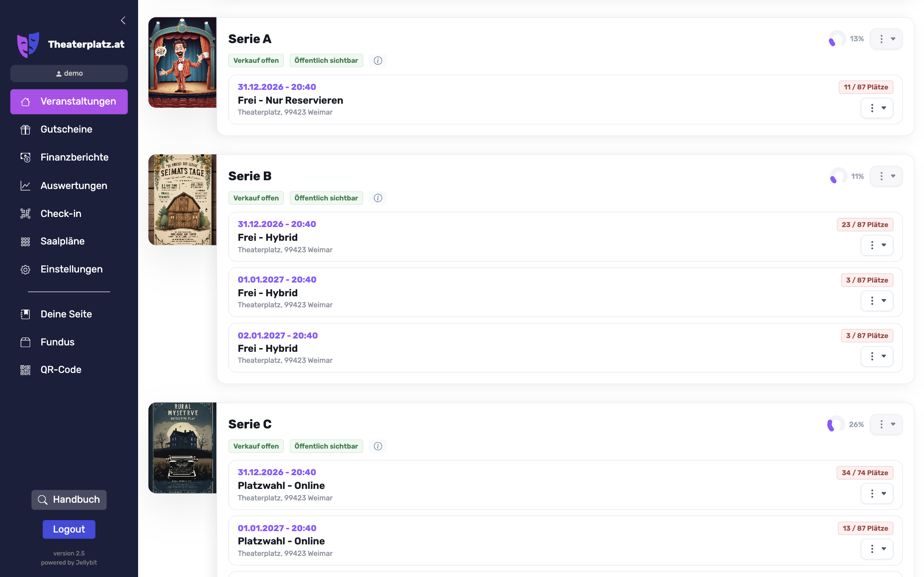Open Serie B's 31.12.2026 Frei - Hybrid event

[565, 237]
